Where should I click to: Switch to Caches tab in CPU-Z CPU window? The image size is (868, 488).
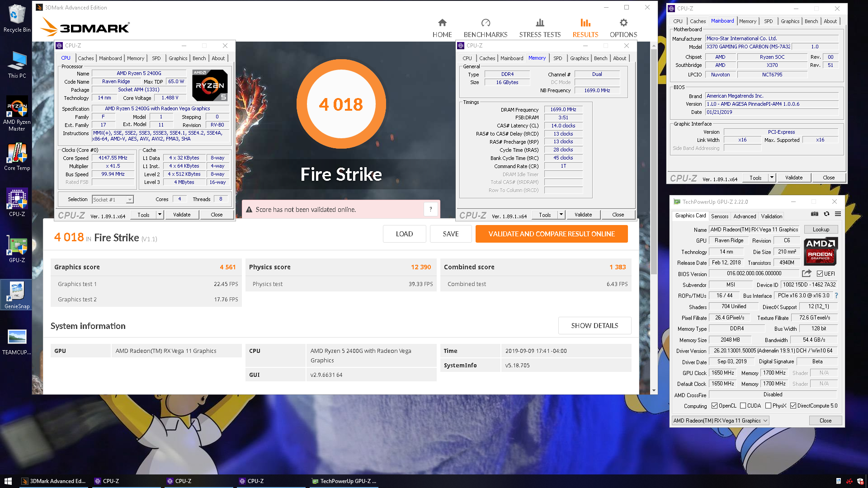tap(85, 58)
